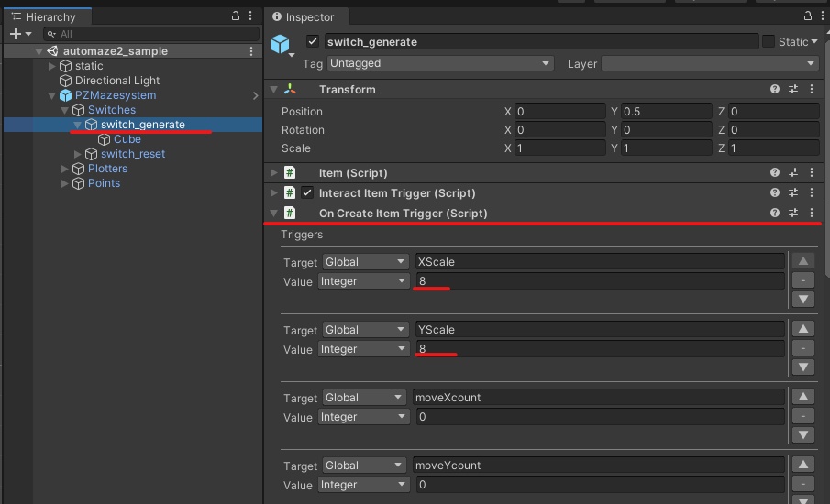The width and height of the screenshot is (830, 504).
Task: Move the YScale trigger up with the arrow
Action: pyautogui.click(x=803, y=329)
